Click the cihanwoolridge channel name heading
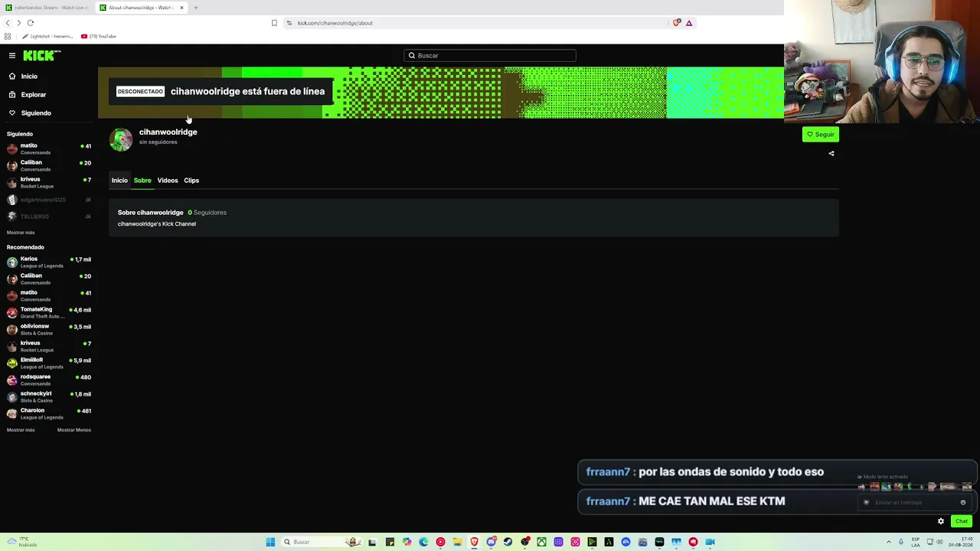This screenshot has height=551, width=980. pos(168,132)
